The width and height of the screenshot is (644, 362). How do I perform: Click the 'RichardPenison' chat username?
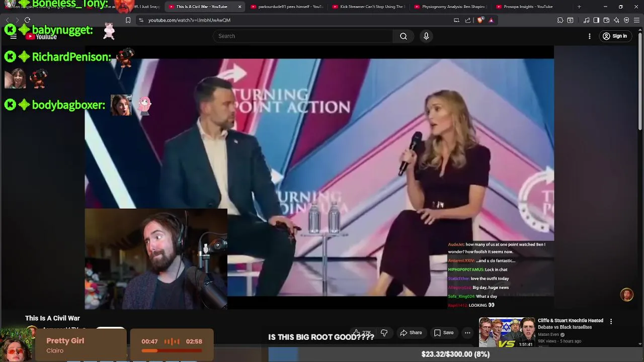(71, 57)
